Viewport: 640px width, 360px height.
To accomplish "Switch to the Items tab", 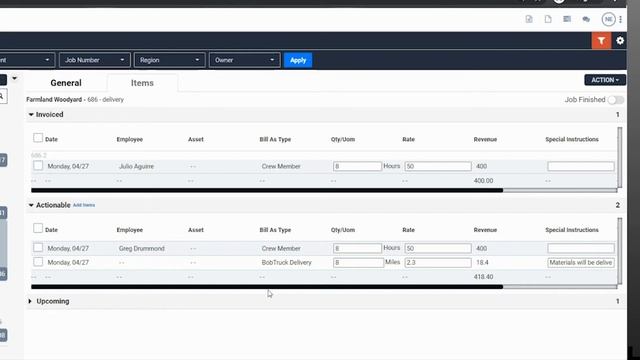I will (x=142, y=83).
